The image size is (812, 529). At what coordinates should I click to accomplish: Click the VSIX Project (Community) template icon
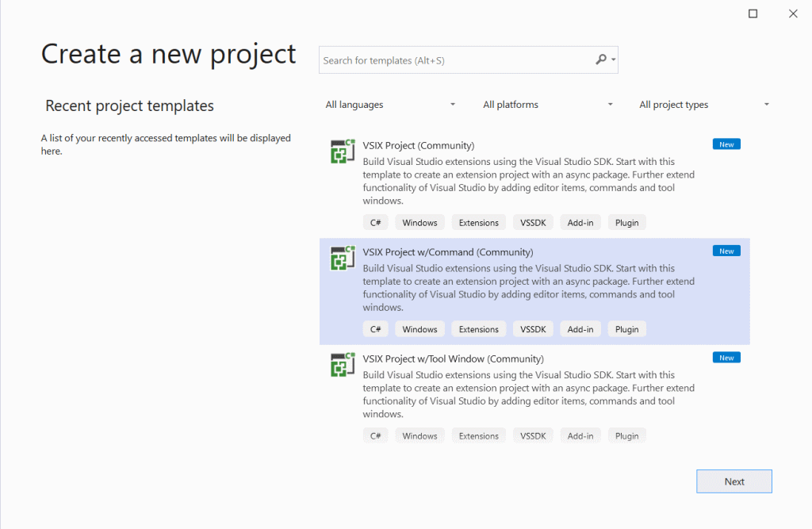point(342,151)
